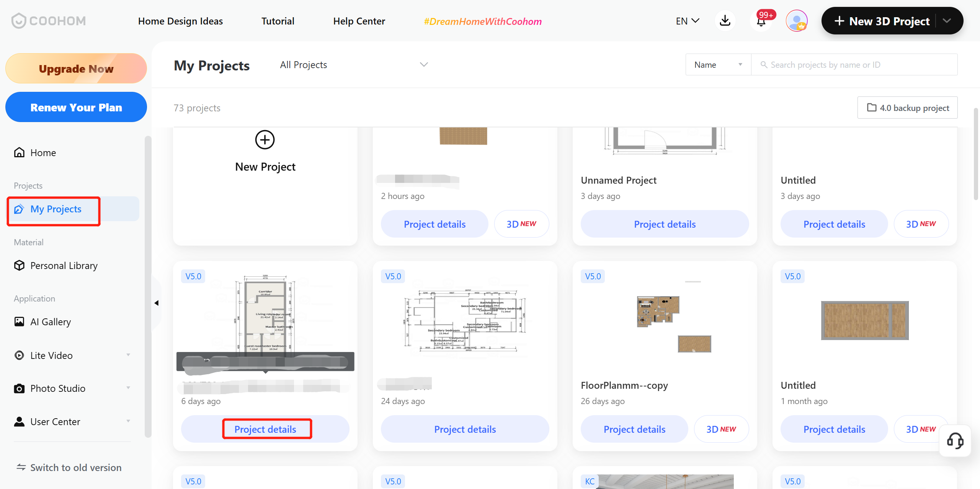Go to Personal Library in sidebar
This screenshot has height=489, width=980.
[x=64, y=266]
